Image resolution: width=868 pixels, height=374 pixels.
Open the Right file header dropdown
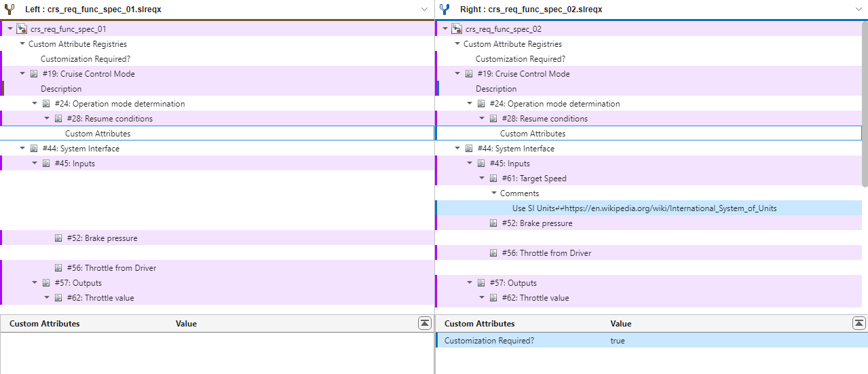pos(859,10)
